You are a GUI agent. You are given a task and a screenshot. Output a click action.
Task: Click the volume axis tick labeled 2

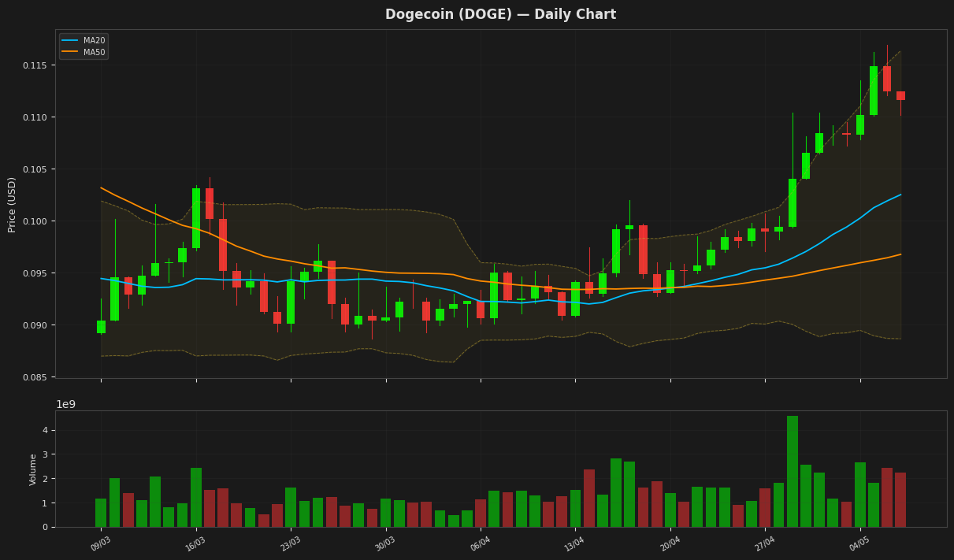(x=45, y=479)
